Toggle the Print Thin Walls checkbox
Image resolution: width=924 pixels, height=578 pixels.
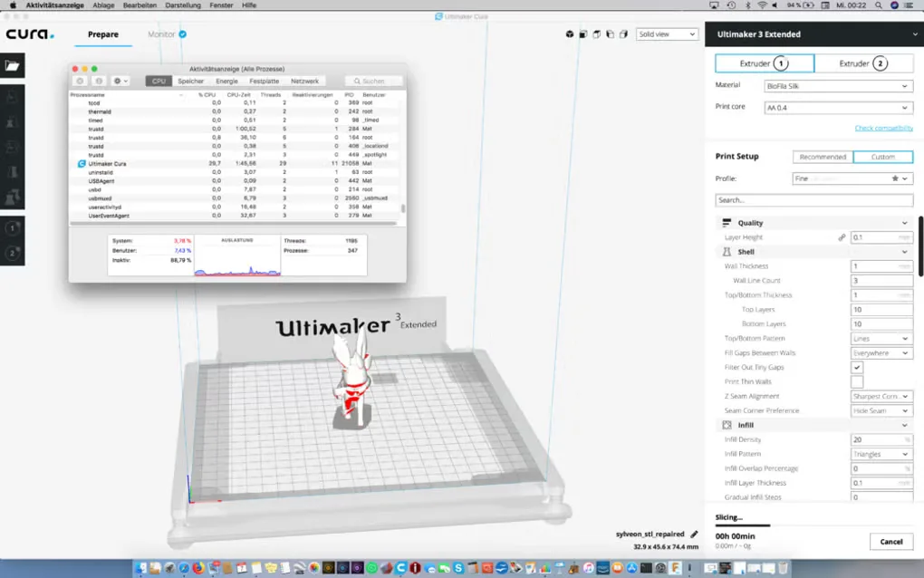click(x=857, y=381)
